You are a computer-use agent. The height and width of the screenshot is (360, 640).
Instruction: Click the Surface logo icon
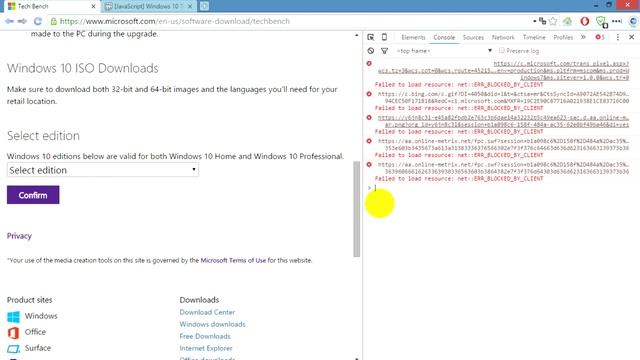pos(13,349)
